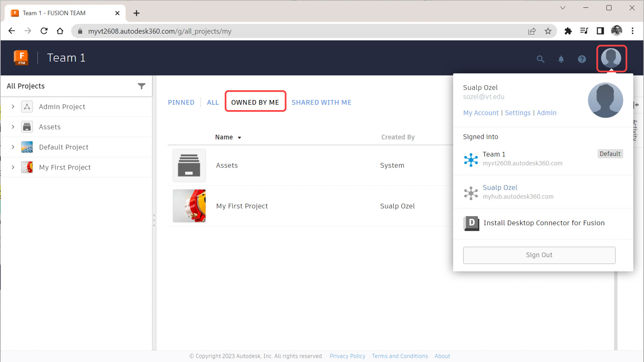Click the Admin Project icon in sidebar
The width and height of the screenshot is (644, 362).
tap(27, 107)
